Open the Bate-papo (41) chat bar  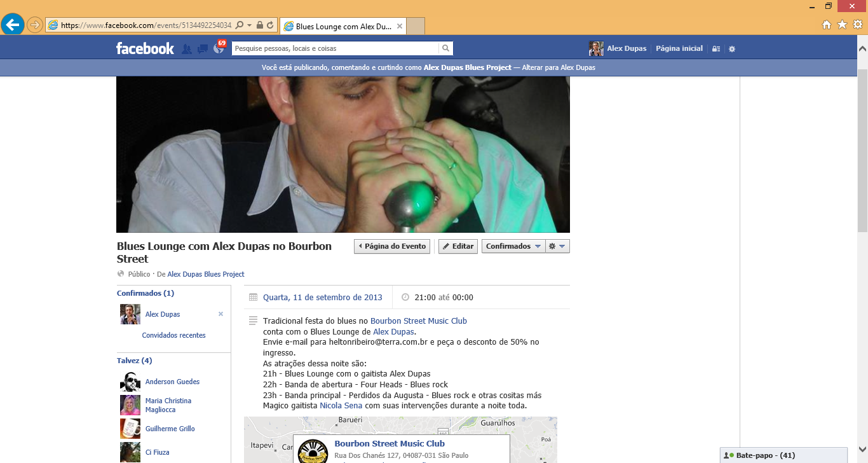click(784, 455)
